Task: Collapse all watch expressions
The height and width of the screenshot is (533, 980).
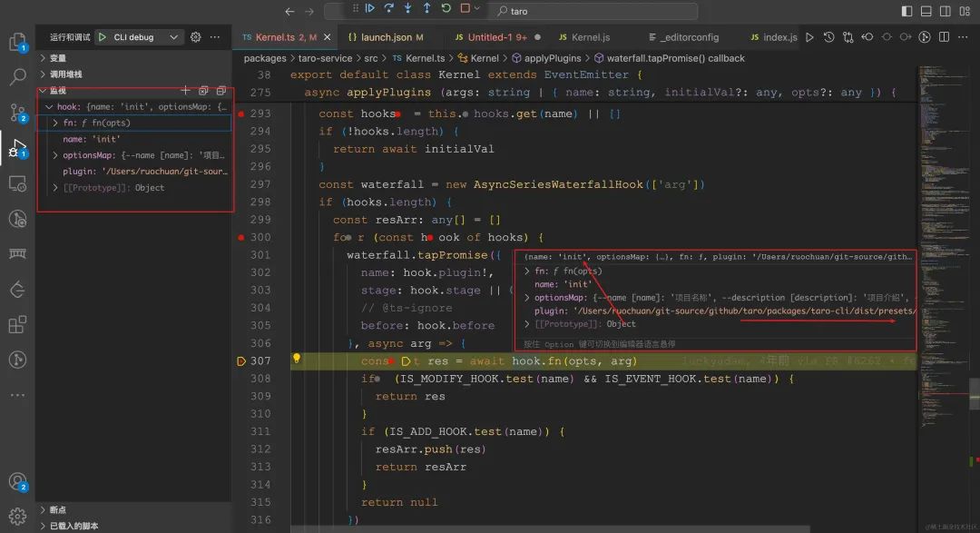Action: (203, 91)
